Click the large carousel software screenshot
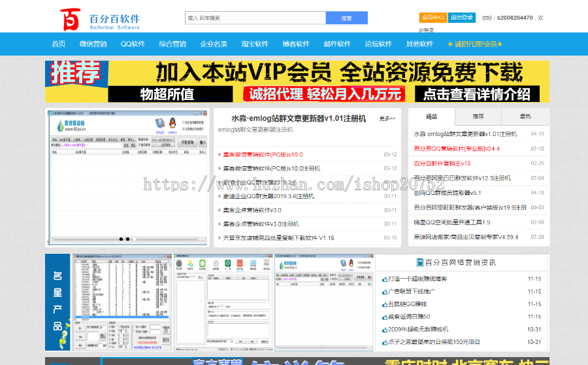Screen dimensions: 588x365 pos(127,177)
